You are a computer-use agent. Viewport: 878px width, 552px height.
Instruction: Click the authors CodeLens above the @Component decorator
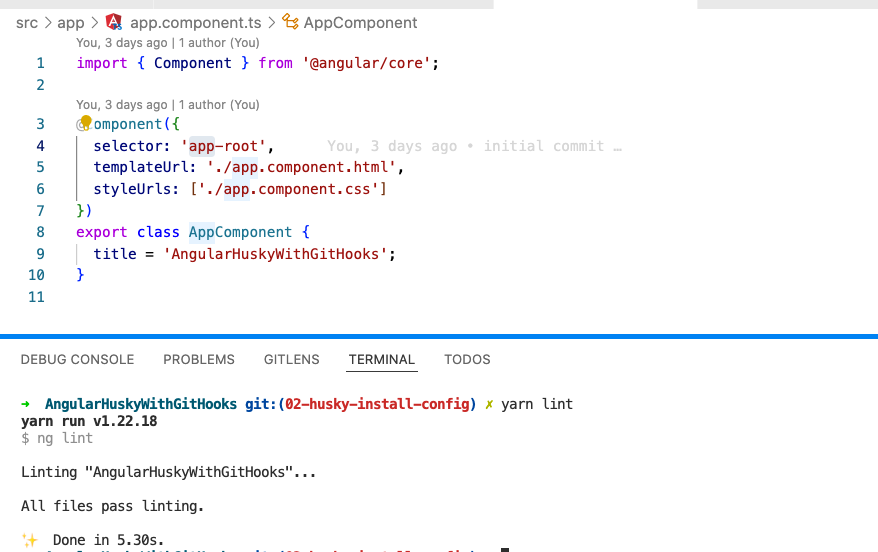168,105
